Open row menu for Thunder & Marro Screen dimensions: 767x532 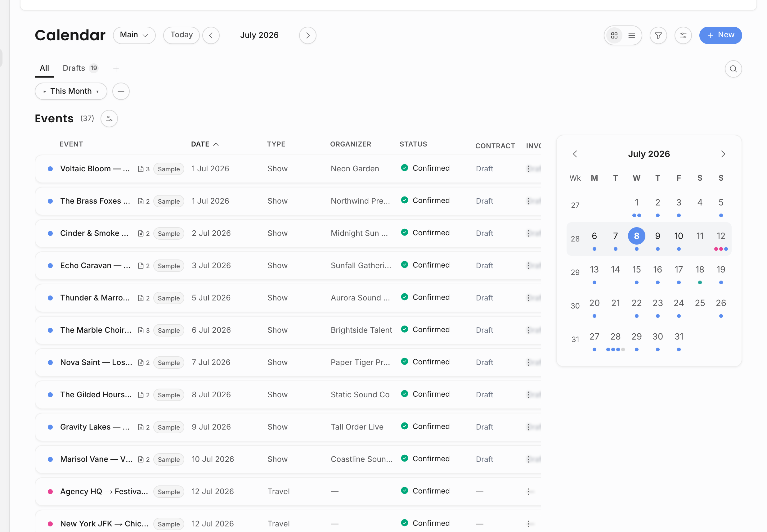[528, 298]
